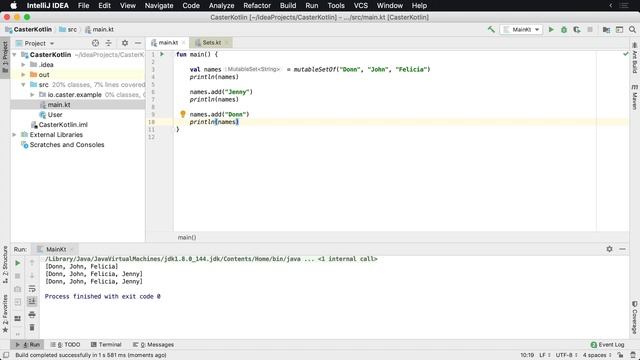Print the console output icon

point(32,315)
